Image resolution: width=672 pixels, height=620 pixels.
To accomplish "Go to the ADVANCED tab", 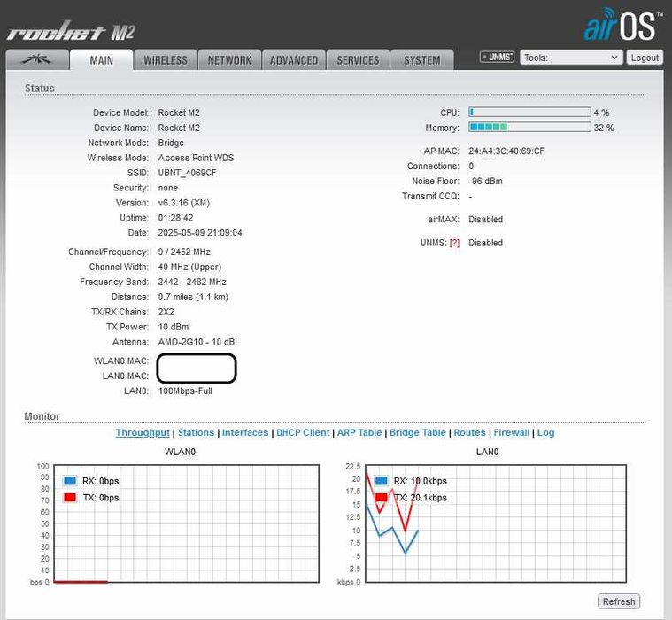I will 294,60.
